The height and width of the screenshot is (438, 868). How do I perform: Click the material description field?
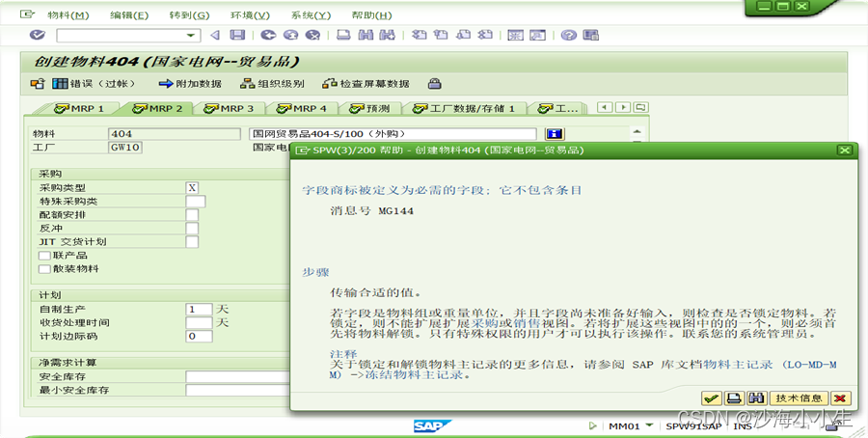click(393, 134)
